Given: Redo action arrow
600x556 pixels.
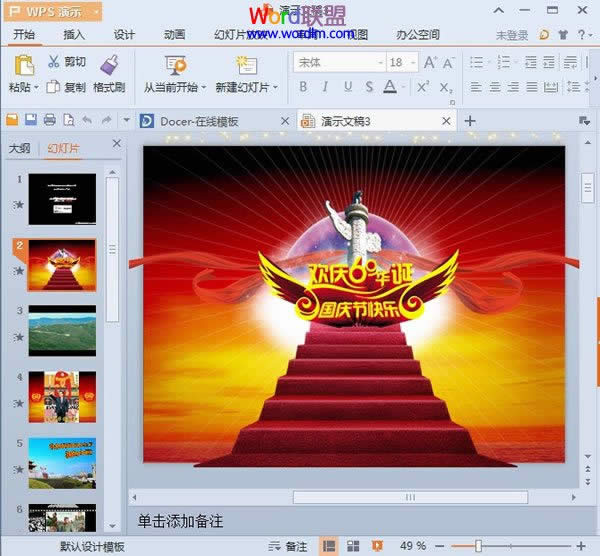Looking at the screenshot, I should [x=106, y=120].
